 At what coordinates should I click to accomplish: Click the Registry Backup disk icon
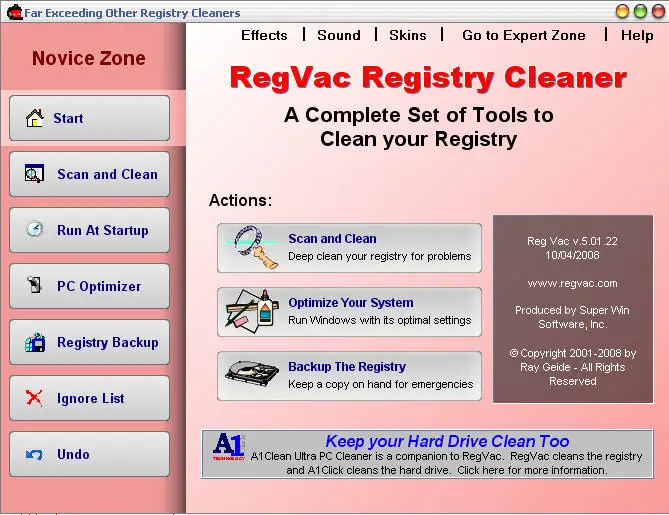click(x=35, y=342)
